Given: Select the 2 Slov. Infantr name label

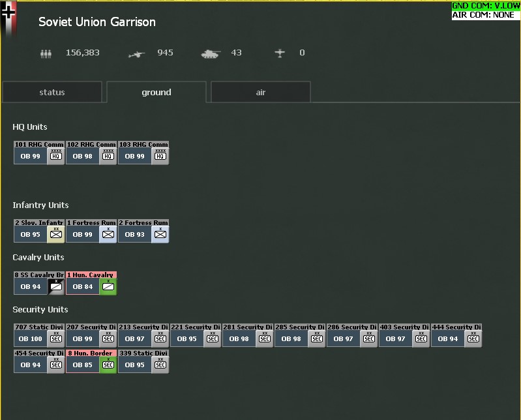Looking at the screenshot, I should (x=39, y=222).
